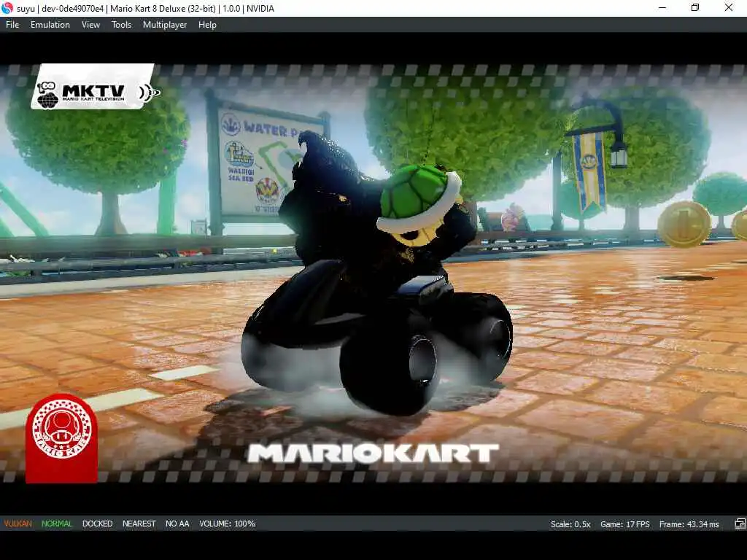The image size is (747, 560).
Task: Click the Scale: 0.5x status text
Action: (570, 524)
